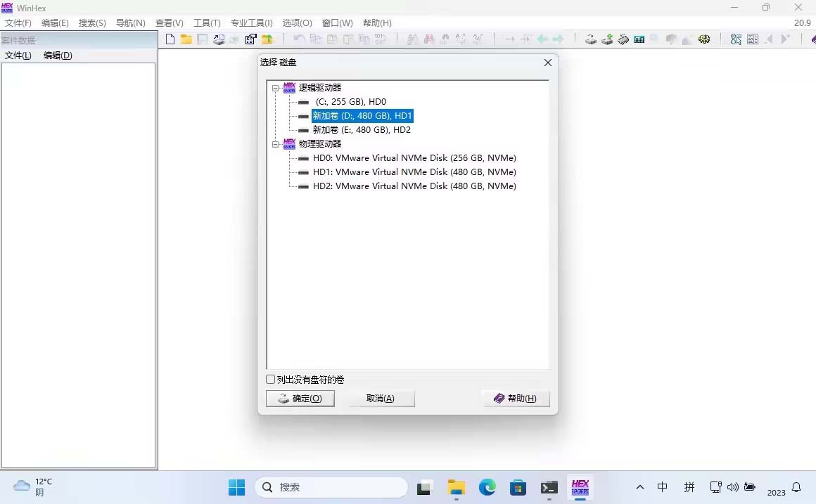Click the Go to offset arrow icon
816x504 pixels.
click(510, 39)
